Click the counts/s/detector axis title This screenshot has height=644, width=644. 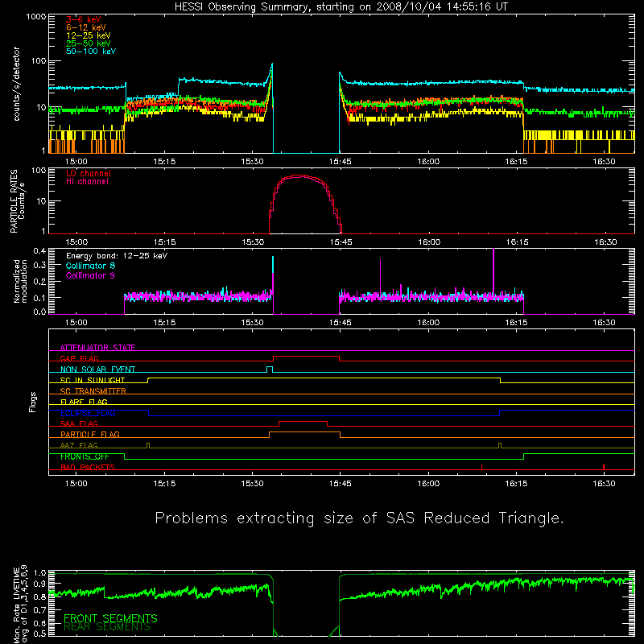[17, 84]
